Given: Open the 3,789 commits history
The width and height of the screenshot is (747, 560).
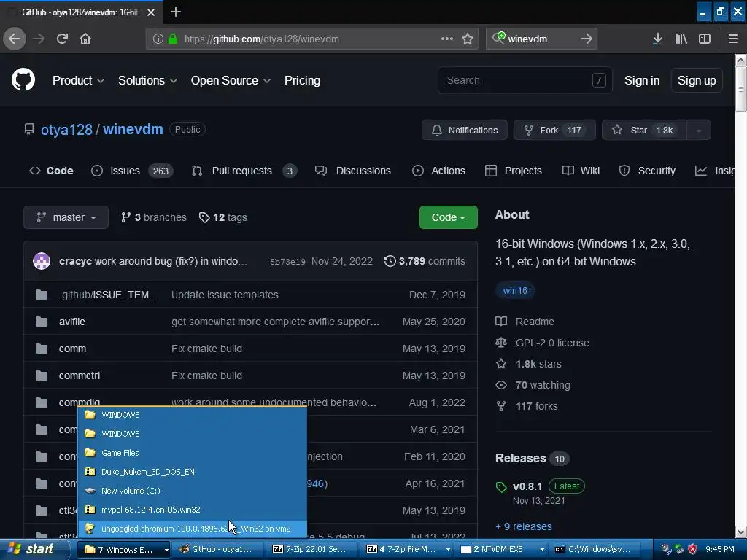Looking at the screenshot, I should tap(425, 261).
